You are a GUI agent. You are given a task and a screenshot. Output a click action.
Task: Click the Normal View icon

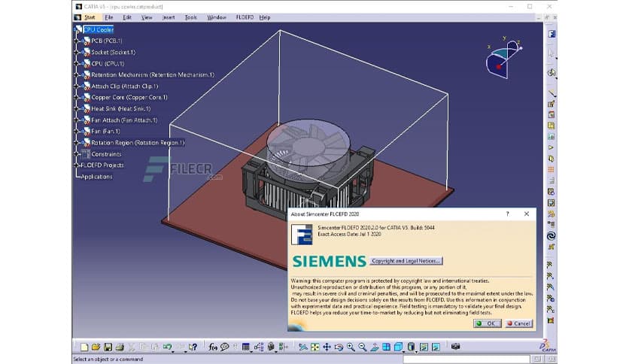[x=374, y=347]
